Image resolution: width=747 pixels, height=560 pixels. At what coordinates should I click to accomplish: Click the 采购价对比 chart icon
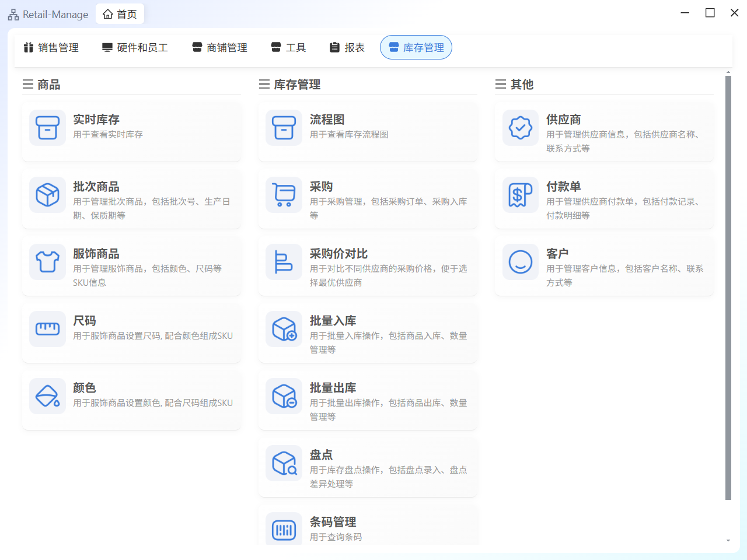[x=284, y=262]
